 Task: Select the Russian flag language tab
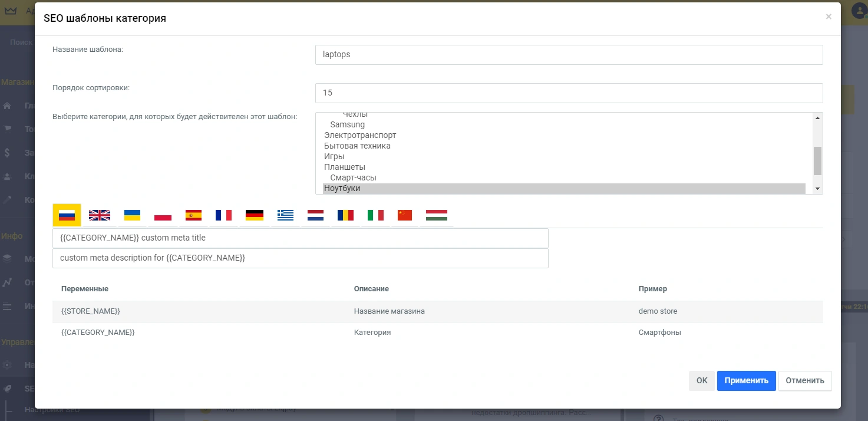pyautogui.click(x=67, y=215)
